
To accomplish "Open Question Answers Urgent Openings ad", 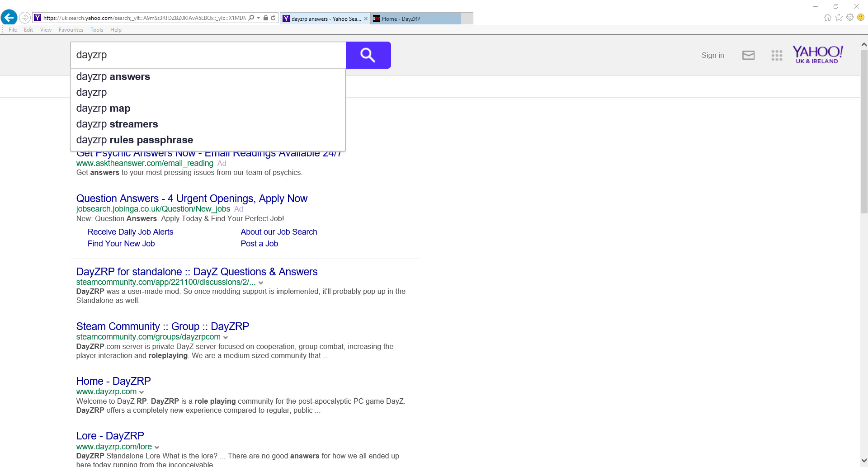I will click(192, 198).
